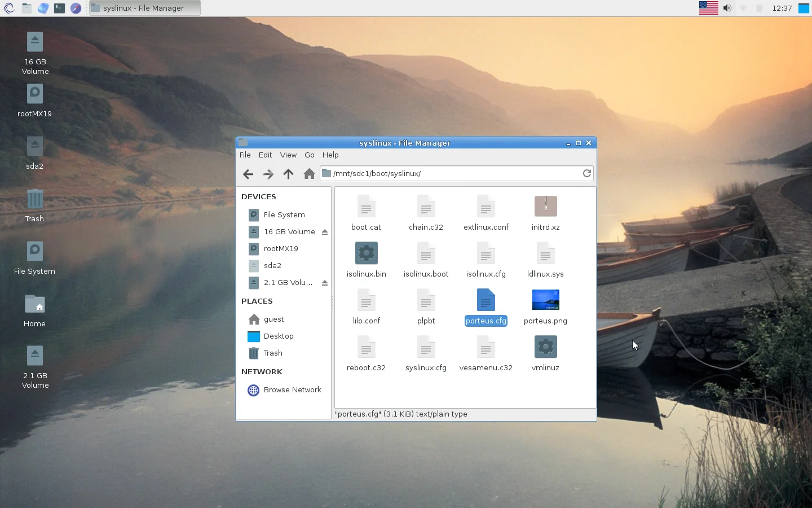Image resolution: width=812 pixels, height=508 pixels.
Task: Click Browse Network in the sidebar
Action: 293,389
